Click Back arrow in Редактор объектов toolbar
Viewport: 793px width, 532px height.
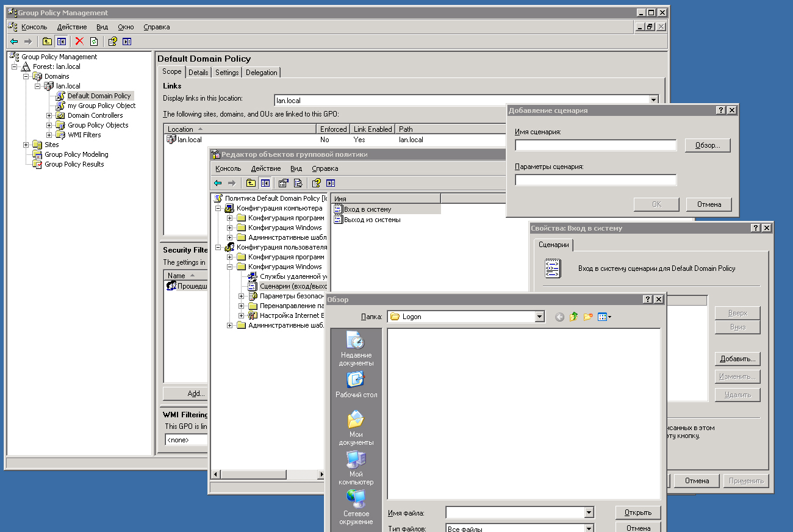218,183
